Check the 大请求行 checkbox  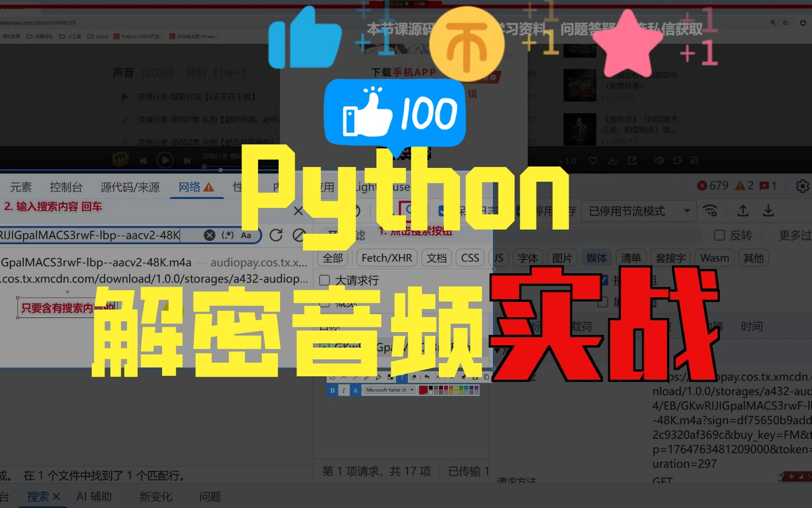[324, 280]
